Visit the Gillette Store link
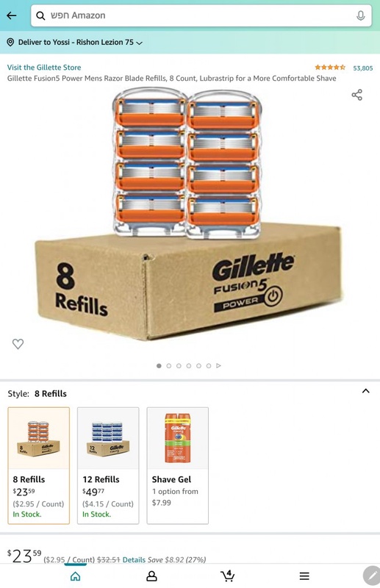 [44, 68]
